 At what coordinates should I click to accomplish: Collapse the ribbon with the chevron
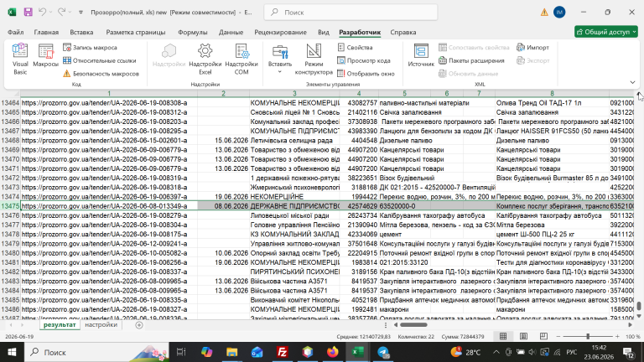(x=632, y=82)
